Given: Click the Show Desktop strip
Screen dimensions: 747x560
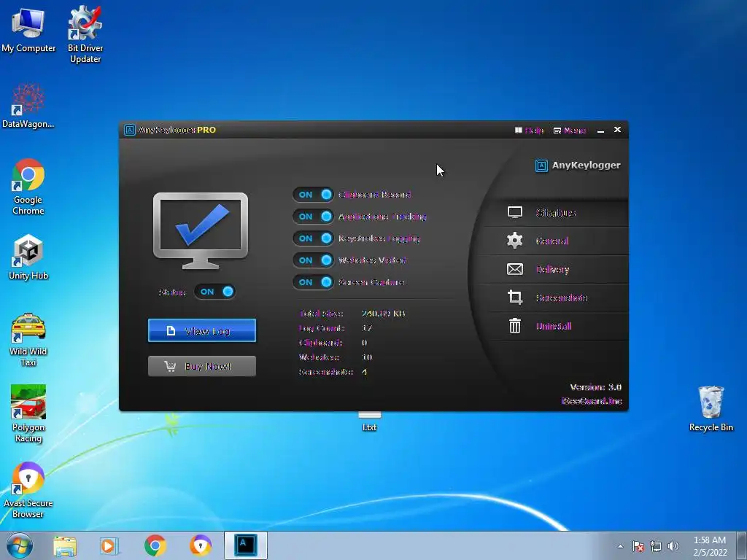Looking at the screenshot, I should [743, 545].
